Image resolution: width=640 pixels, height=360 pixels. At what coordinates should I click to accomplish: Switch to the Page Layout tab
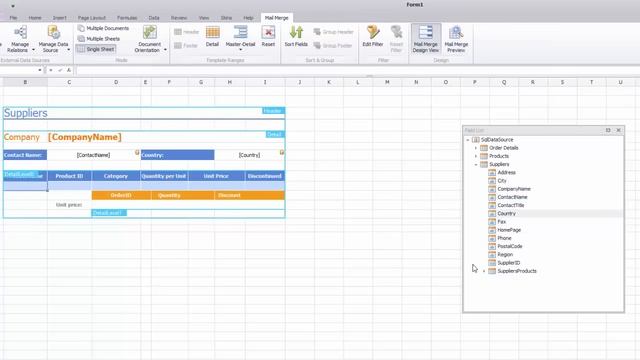point(92,18)
